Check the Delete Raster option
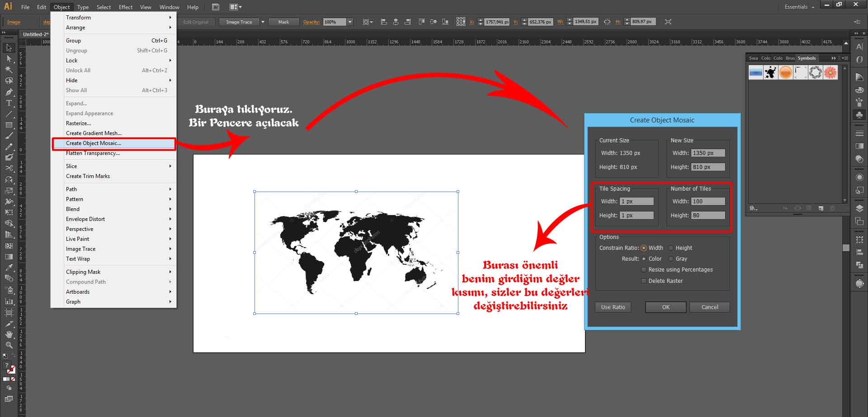Image resolution: width=868 pixels, height=417 pixels. click(644, 281)
